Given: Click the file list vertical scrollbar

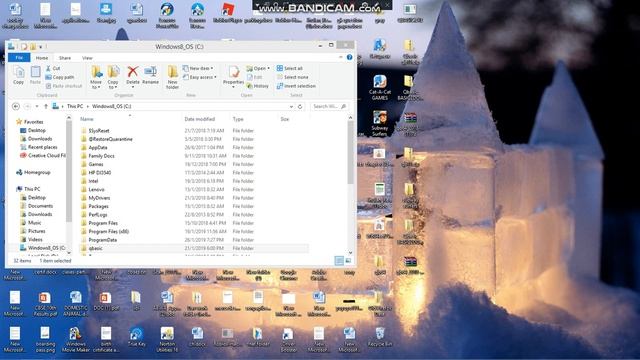Looking at the screenshot, I should tap(350, 152).
